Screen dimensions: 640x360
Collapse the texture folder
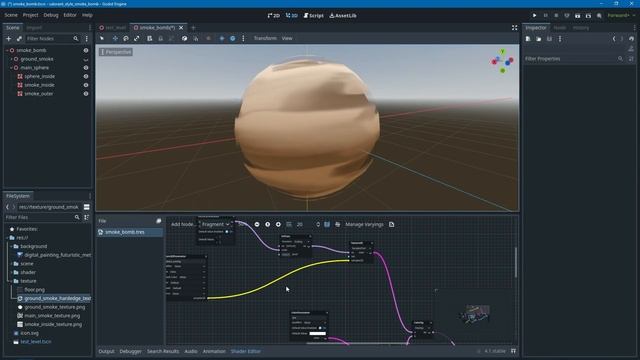(x=11, y=281)
